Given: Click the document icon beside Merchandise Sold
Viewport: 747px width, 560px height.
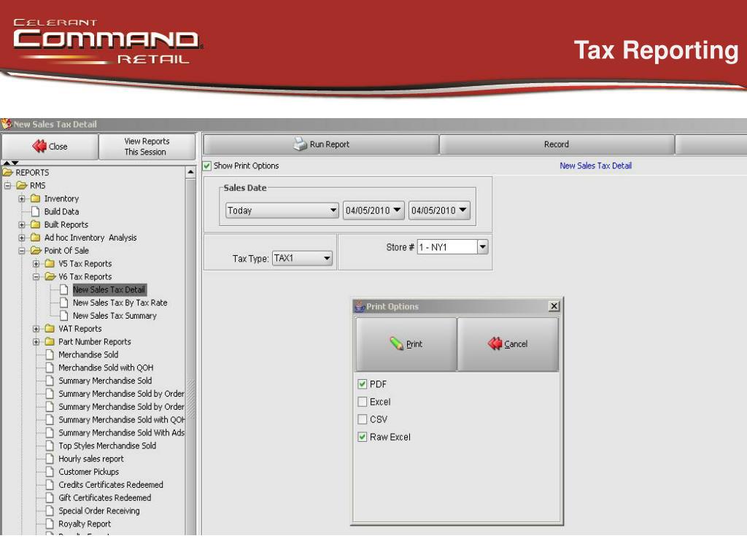Looking at the screenshot, I should point(50,354).
